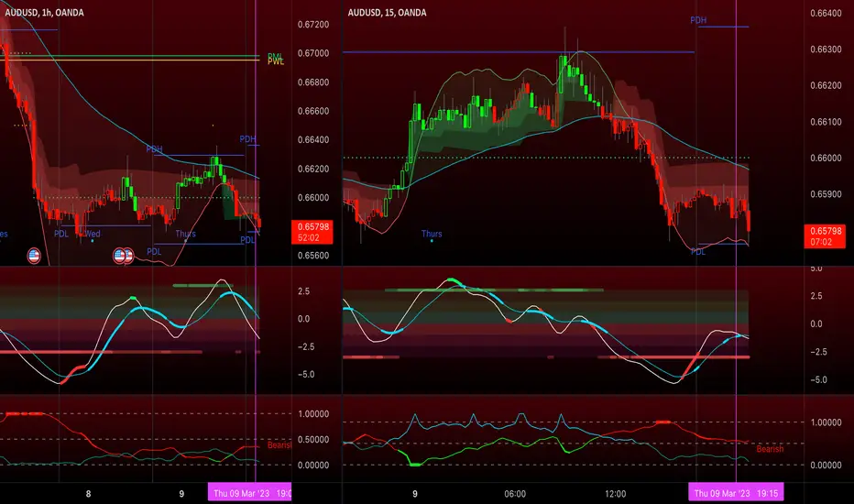This screenshot has width=854, height=504.
Task: Click the 12:00 time axis label
Action: click(616, 494)
